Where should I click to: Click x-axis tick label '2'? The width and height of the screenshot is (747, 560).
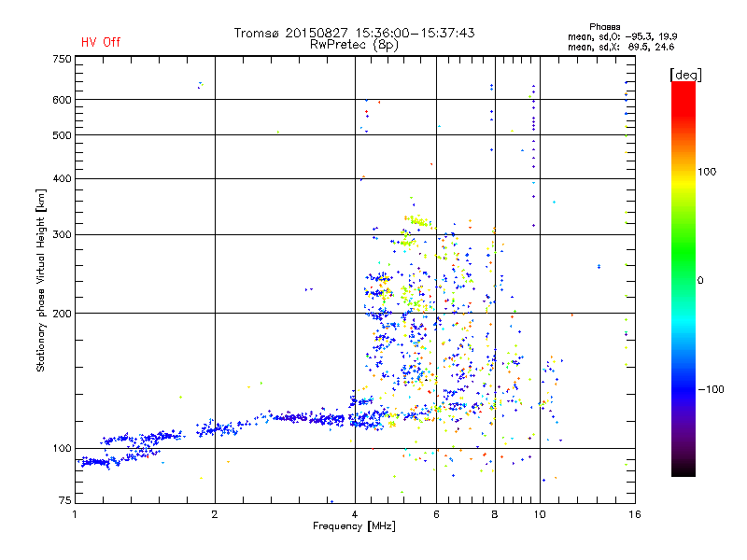click(x=215, y=514)
